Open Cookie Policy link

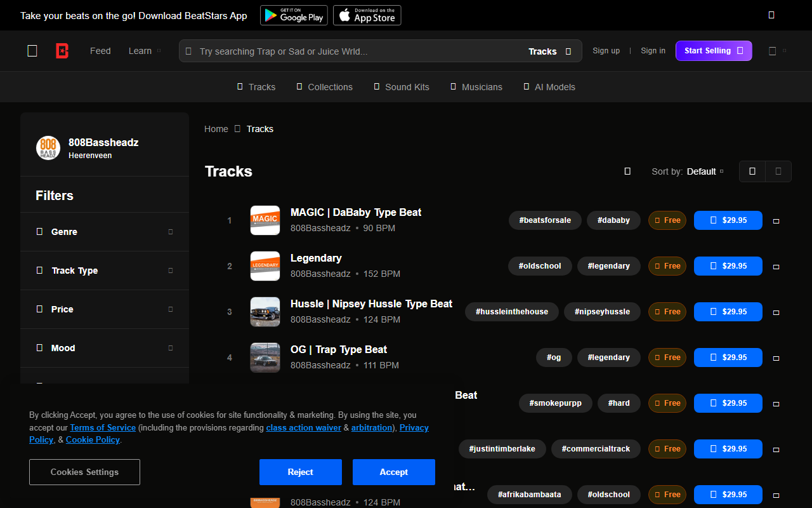93,439
